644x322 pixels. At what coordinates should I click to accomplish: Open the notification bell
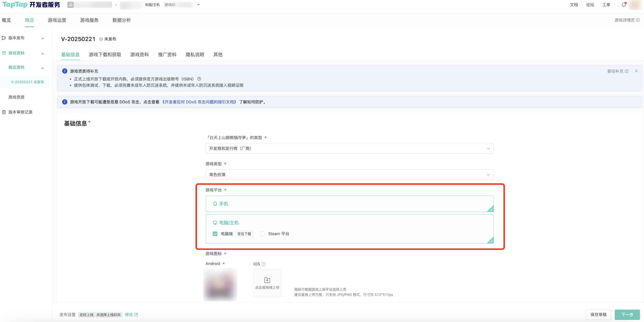[624, 5]
